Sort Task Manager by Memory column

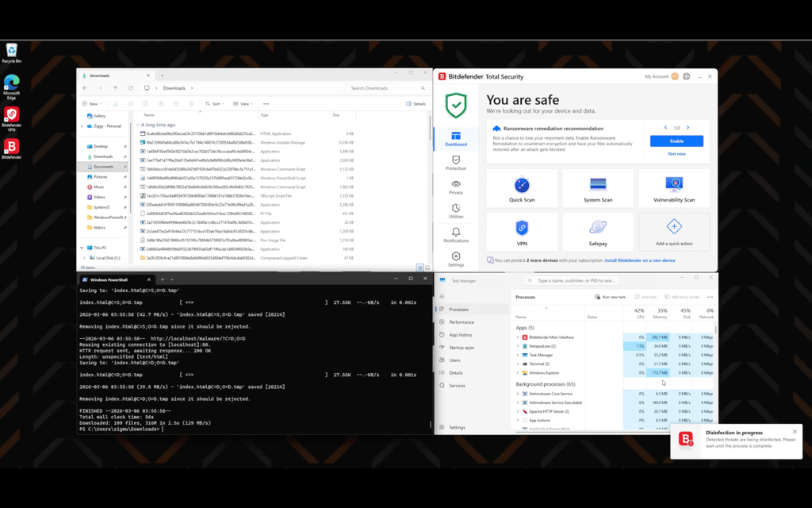(x=658, y=313)
